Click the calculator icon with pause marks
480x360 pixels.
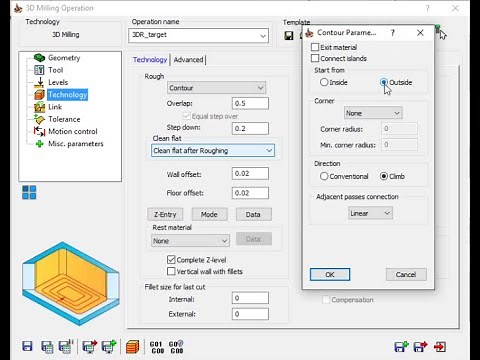tap(66, 346)
